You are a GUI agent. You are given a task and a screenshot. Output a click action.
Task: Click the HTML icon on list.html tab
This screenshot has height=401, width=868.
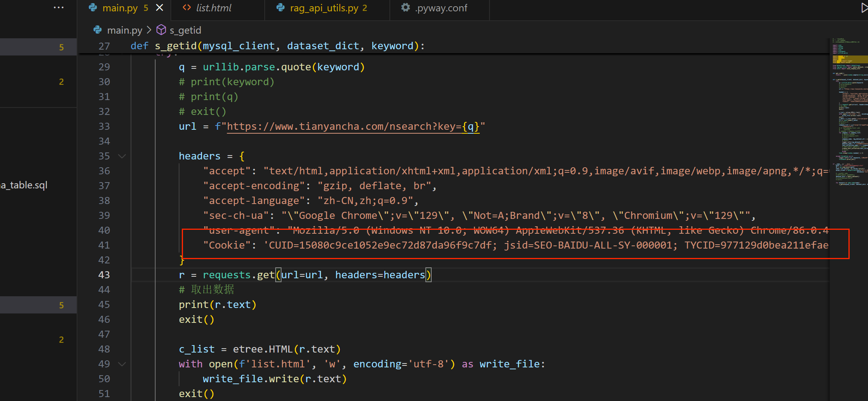187,8
